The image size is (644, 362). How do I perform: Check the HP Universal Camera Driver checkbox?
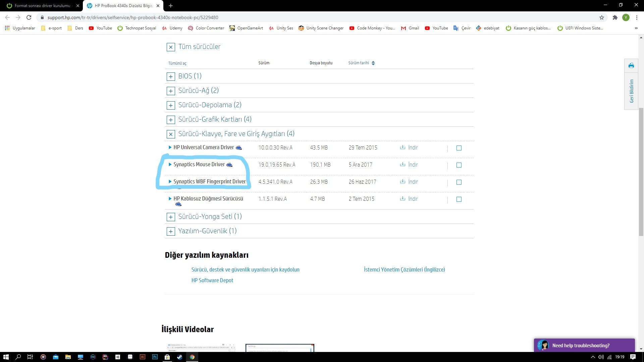pos(459,148)
